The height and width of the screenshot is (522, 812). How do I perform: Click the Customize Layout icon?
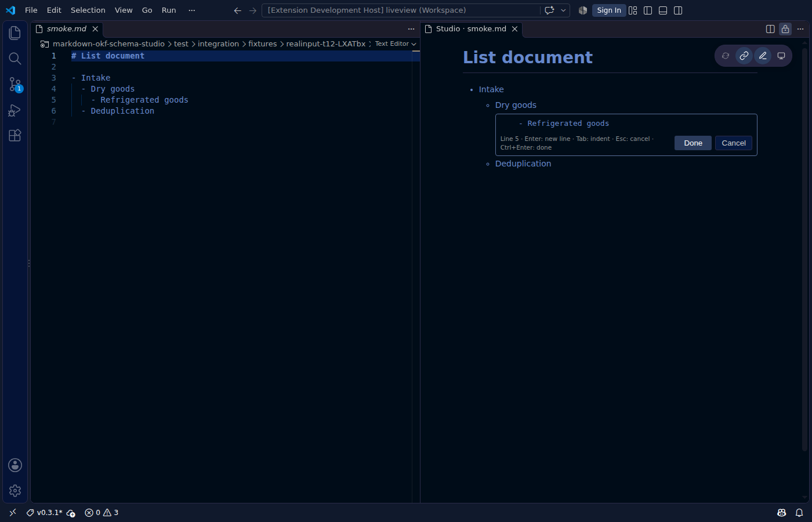click(633, 10)
